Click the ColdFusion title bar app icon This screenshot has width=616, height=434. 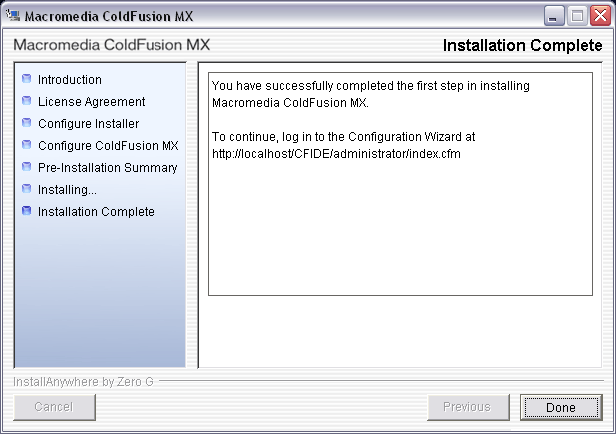click(13, 16)
